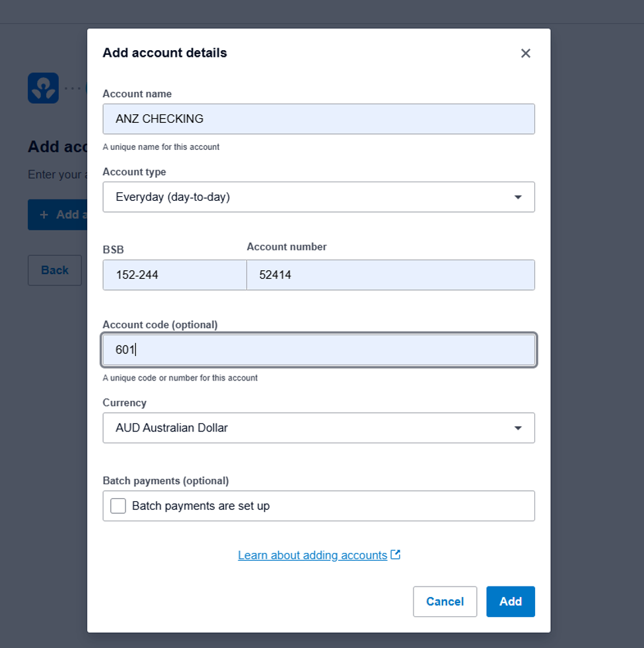Image resolution: width=644 pixels, height=648 pixels.
Task: Click the Add account details heading
Action: pyautogui.click(x=164, y=53)
